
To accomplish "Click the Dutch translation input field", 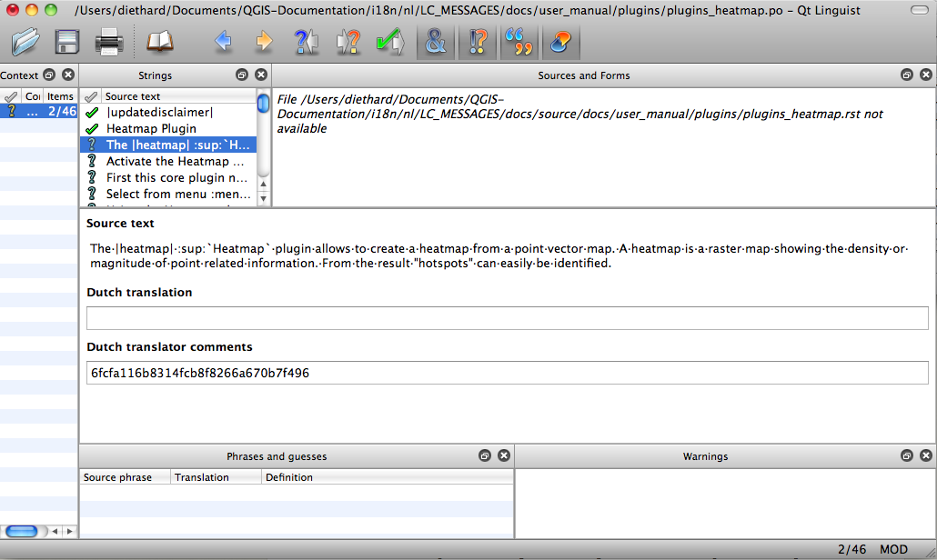I will tap(507, 317).
